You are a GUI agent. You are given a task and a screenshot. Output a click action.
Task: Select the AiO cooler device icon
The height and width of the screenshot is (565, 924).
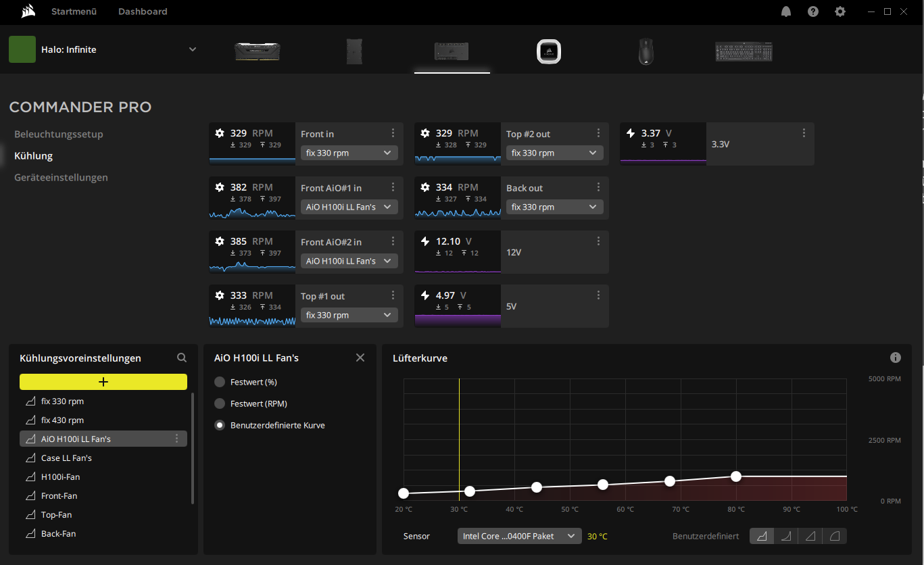tap(549, 51)
